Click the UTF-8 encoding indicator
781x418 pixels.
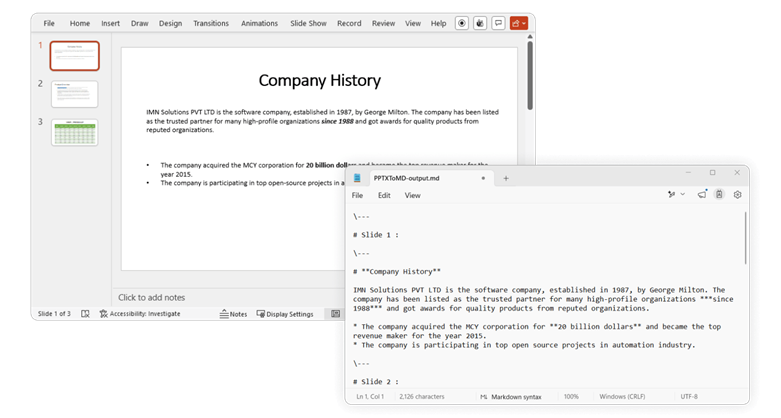pyautogui.click(x=689, y=397)
